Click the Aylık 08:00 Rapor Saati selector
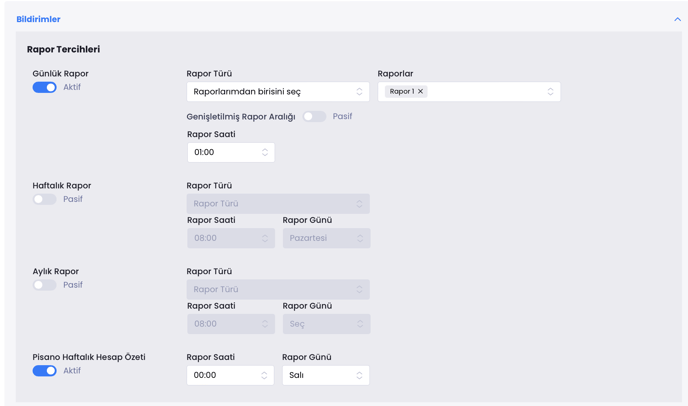The height and width of the screenshot is (406, 688). click(x=230, y=324)
